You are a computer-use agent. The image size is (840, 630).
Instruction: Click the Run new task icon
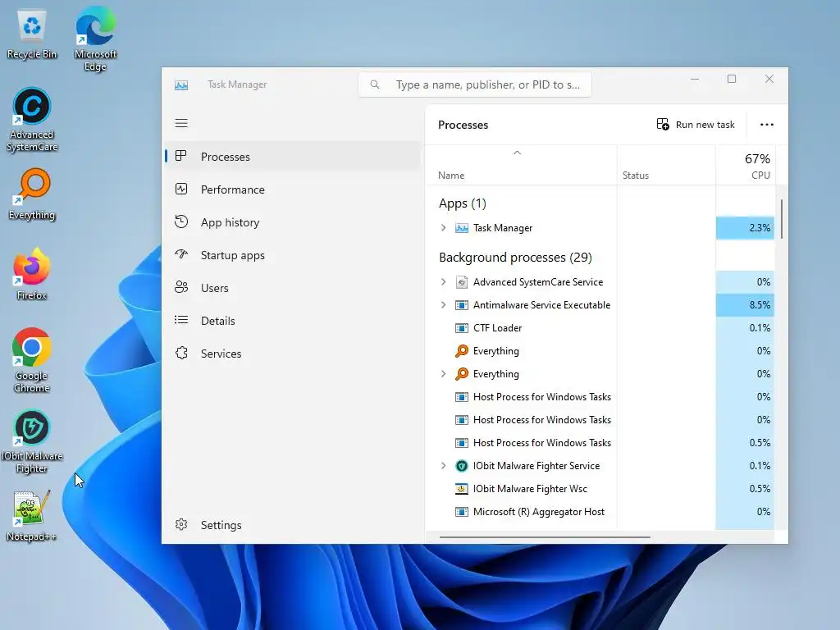tap(663, 125)
